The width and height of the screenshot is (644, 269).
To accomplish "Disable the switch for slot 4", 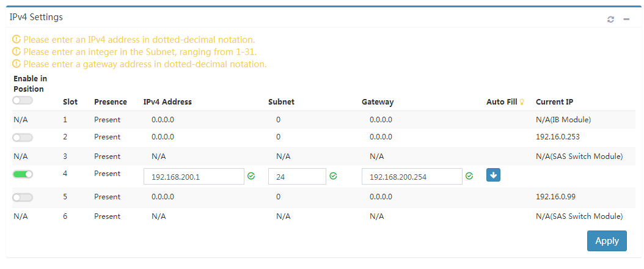I will (23, 174).
